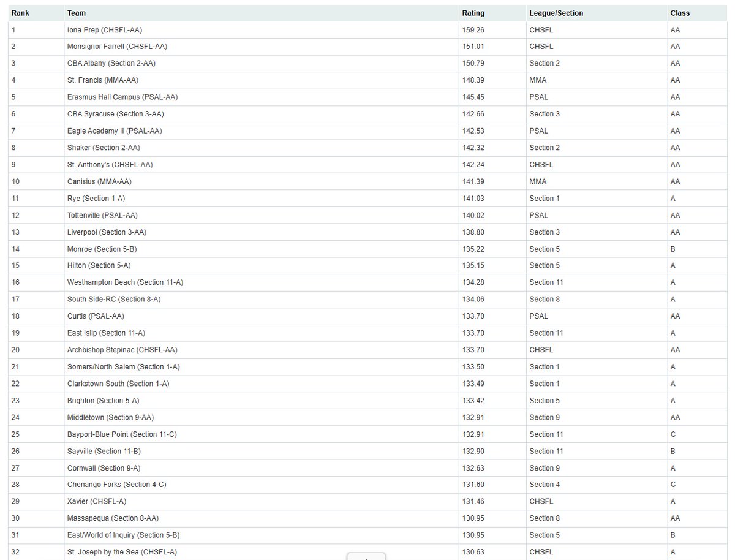735x560 pixels.
Task: Select East Islip (Section 11-A) entry
Action: tap(106, 333)
